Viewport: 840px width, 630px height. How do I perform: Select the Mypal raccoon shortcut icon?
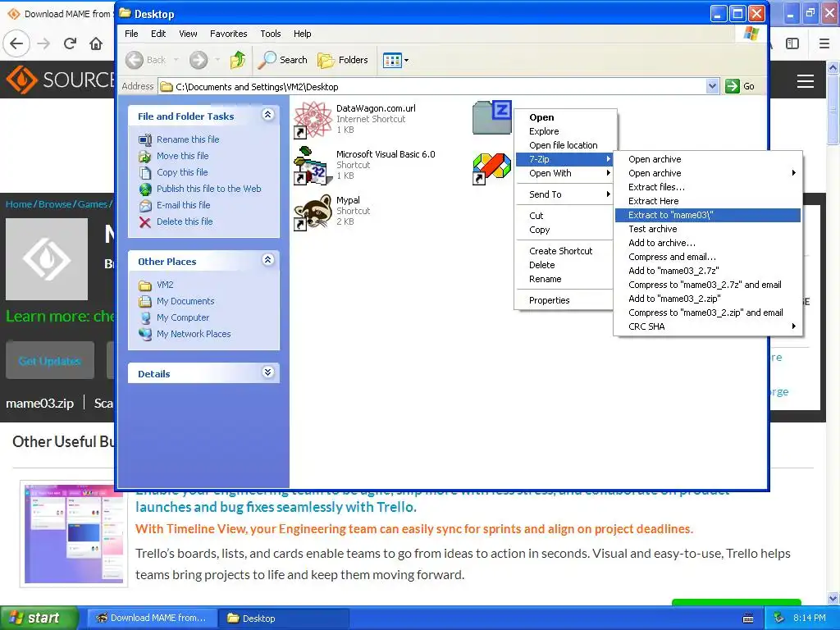pos(313,212)
